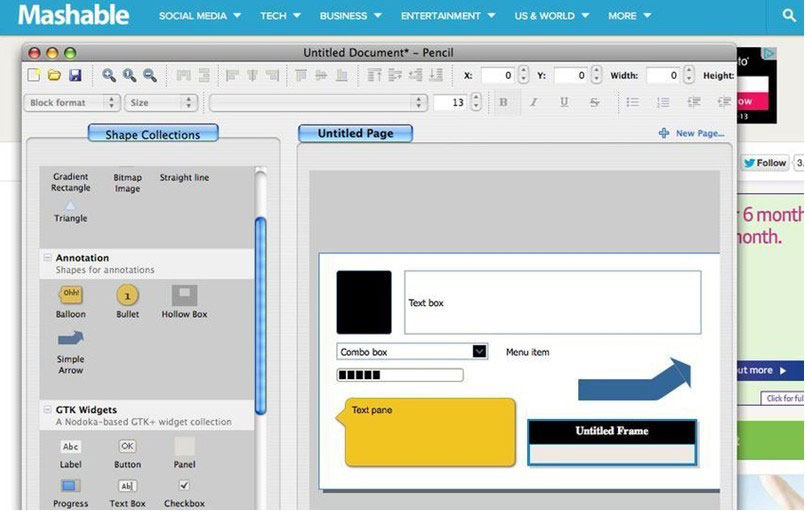Screen dimensions: 805x511
Task: Choose the Hollow Box shape
Action: (184, 296)
